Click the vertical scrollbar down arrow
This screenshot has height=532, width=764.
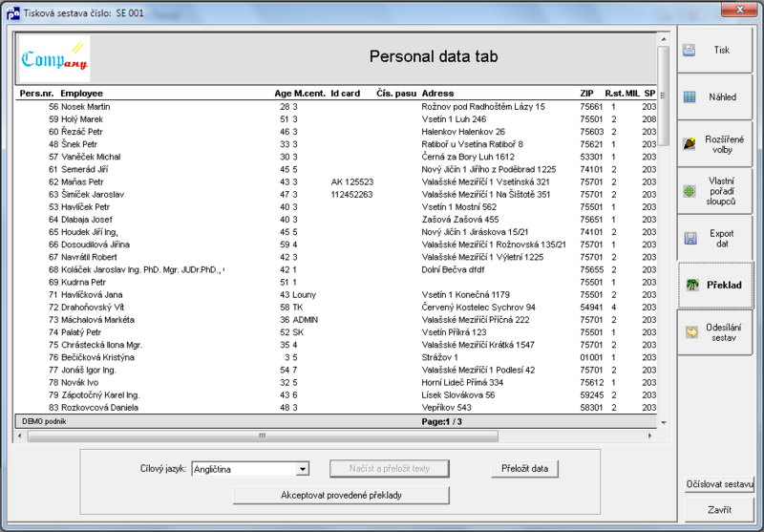(664, 422)
